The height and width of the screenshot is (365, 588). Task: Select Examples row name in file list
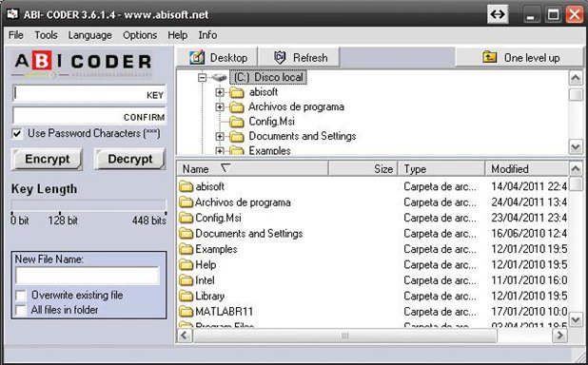[x=216, y=249]
